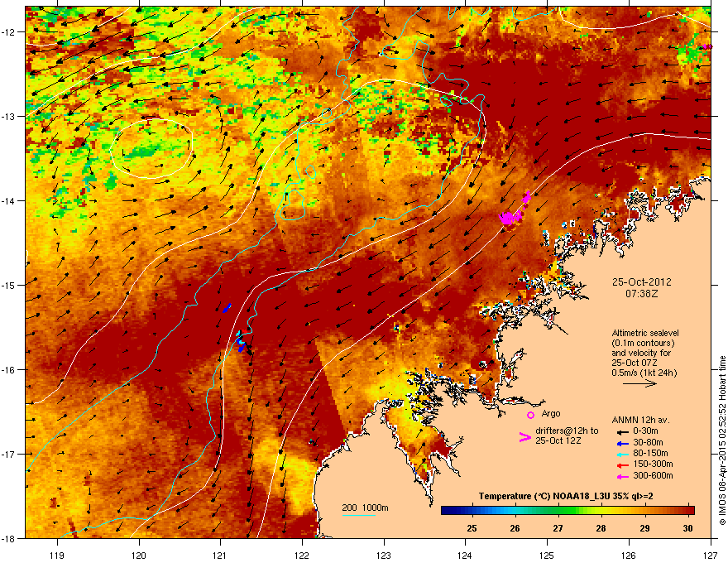Click the '29' color bar tick label
Screen dimensions: 728x563
(x=644, y=528)
